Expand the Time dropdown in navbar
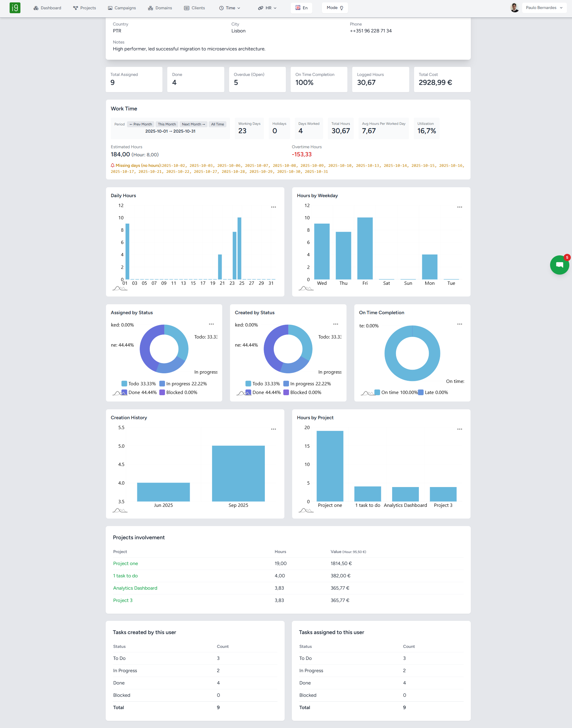Screen dimensions: 572x728 click(x=230, y=8)
